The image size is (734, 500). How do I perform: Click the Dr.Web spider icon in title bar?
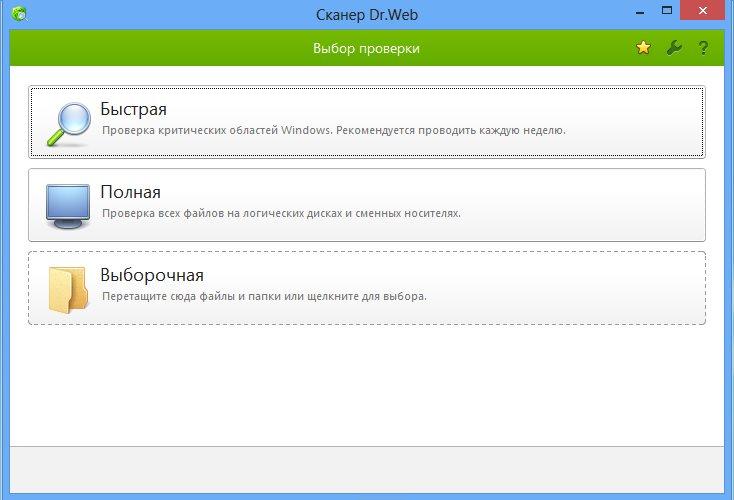click(19, 14)
